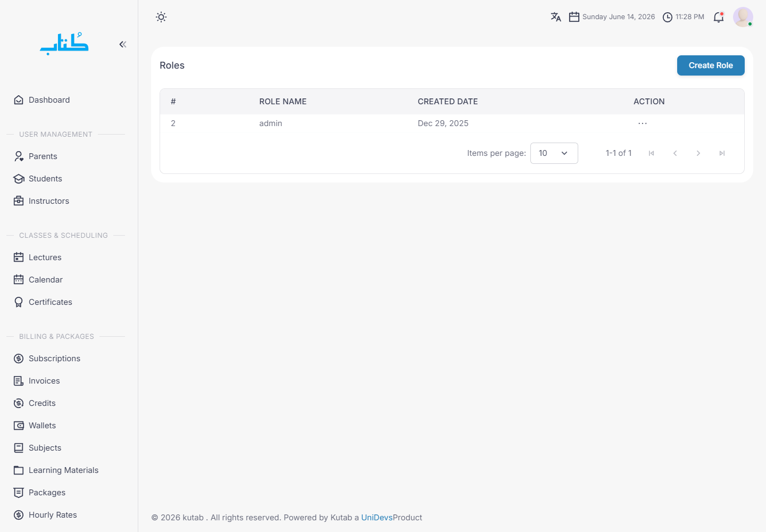The width and height of the screenshot is (766, 532).
Task: Collapse the sidebar with double chevron
Action: click(123, 44)
